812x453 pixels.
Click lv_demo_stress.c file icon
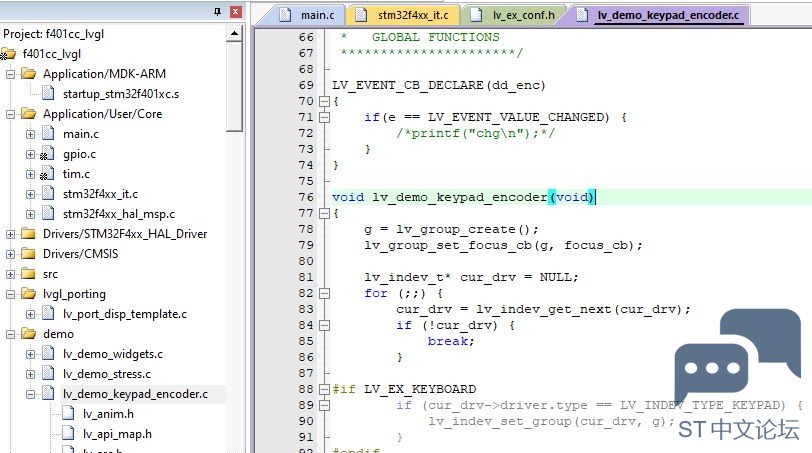[x=48, y=373]
